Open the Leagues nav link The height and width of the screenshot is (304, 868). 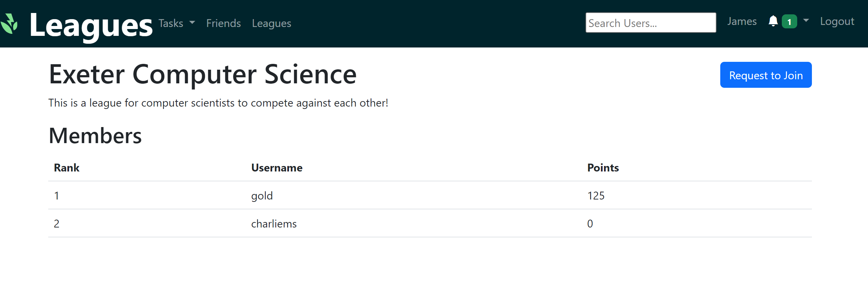pos(271,23)
